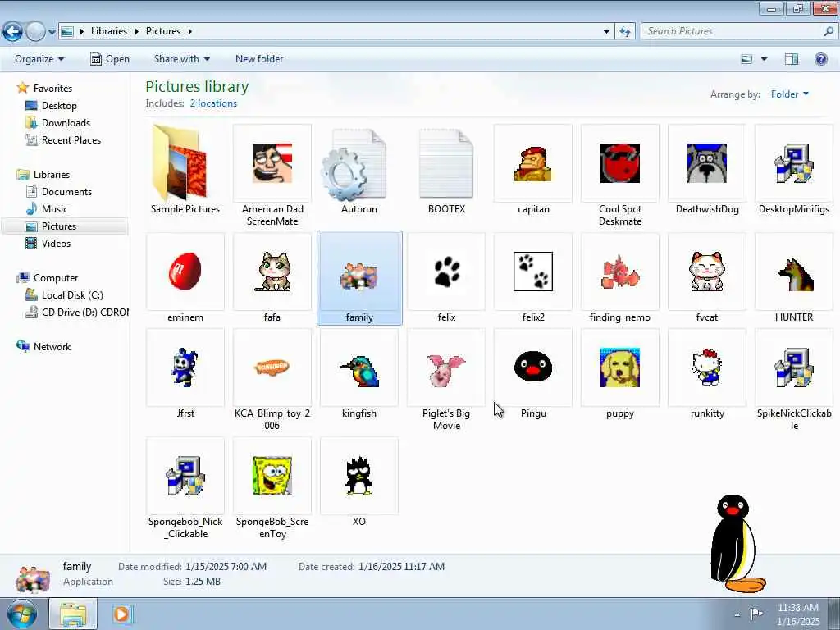840x630 pixels.
Task: Select the felix2 paw prints icon
Action: (x=533, y=271)
